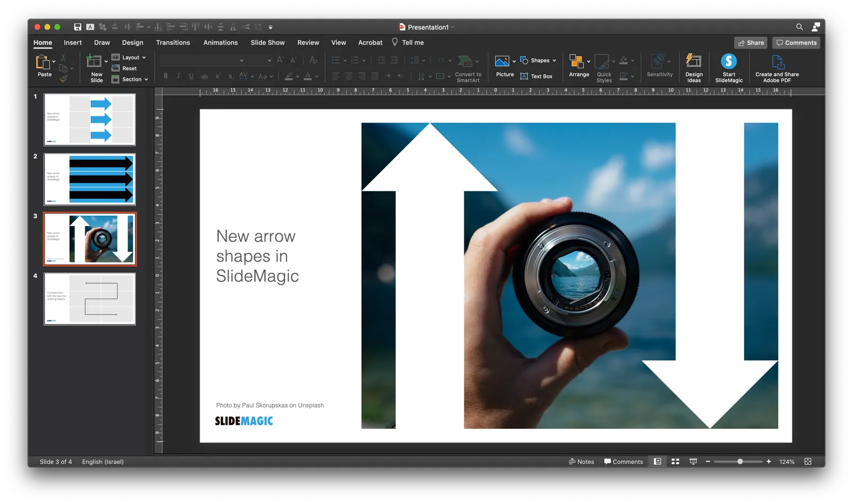Start SlideMagic add-in

coord(729,69)
